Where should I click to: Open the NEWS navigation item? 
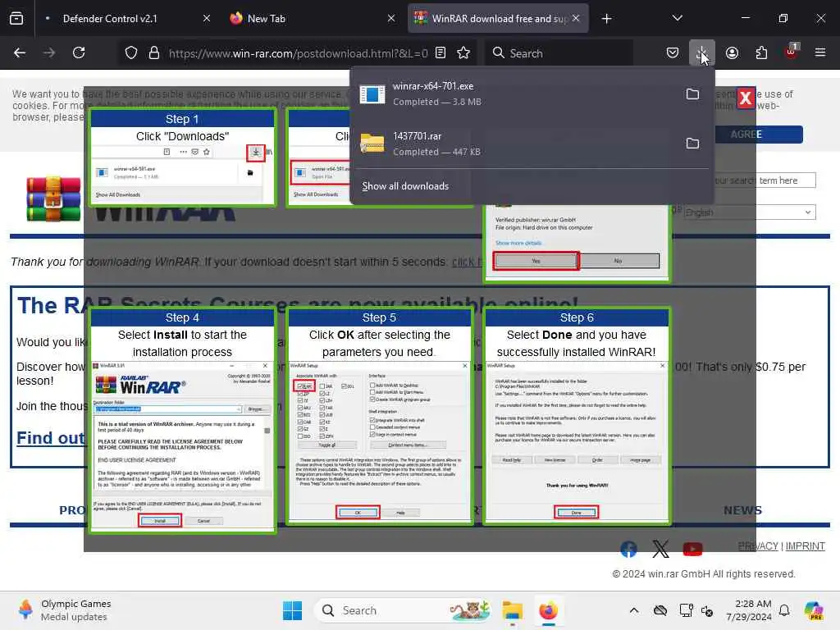742,510
